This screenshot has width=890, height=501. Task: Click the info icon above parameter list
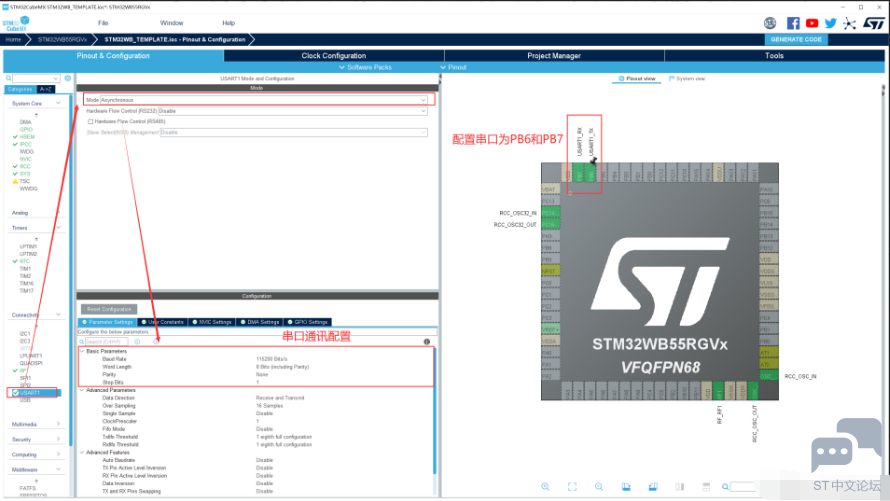tap(427, 342)
